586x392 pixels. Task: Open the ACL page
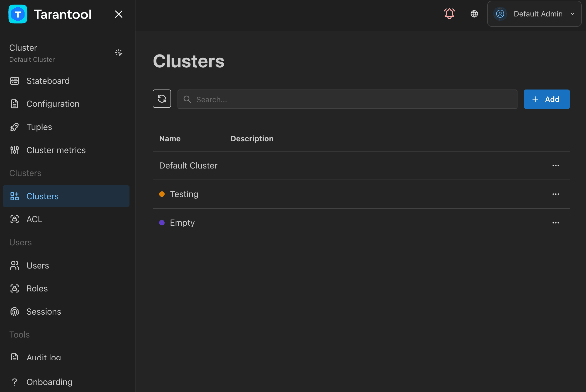click(x=66, y=219)
